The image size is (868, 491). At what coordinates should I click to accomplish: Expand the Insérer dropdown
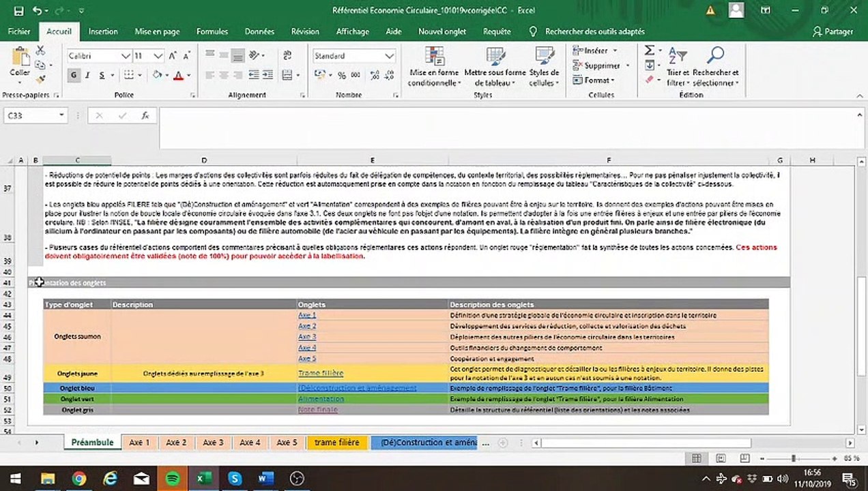[615, 50]
